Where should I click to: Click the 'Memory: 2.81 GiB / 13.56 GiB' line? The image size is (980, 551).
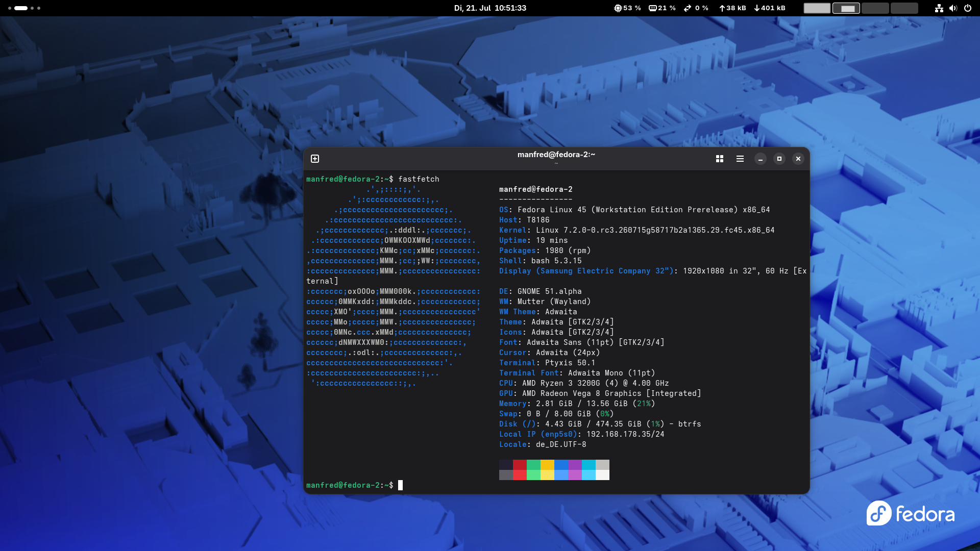[x=577, y=404]
